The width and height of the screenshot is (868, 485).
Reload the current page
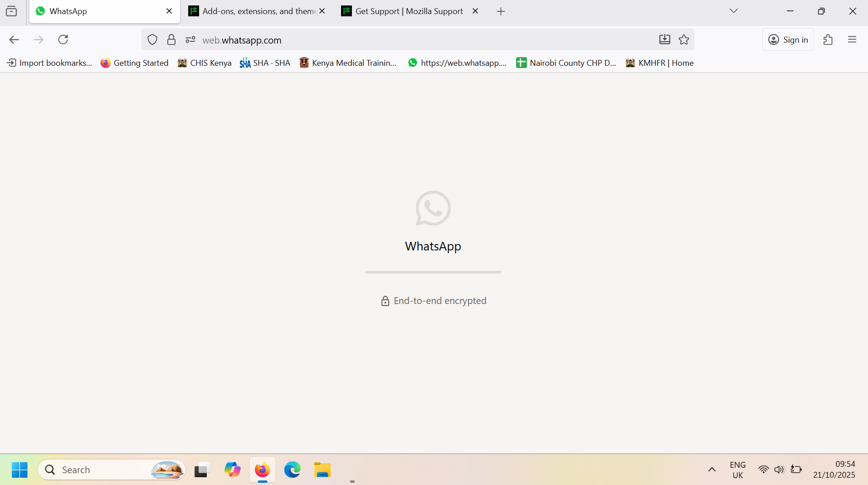(63, 40)
